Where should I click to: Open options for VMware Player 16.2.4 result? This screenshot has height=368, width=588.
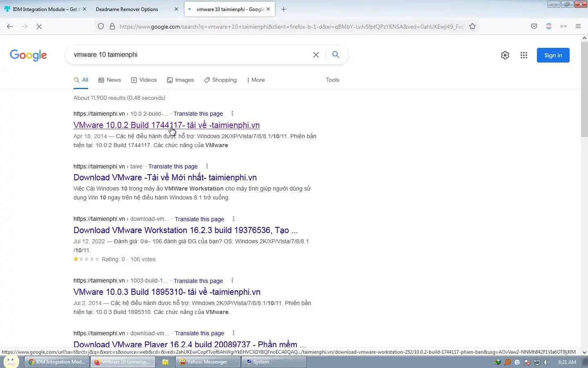234,333
